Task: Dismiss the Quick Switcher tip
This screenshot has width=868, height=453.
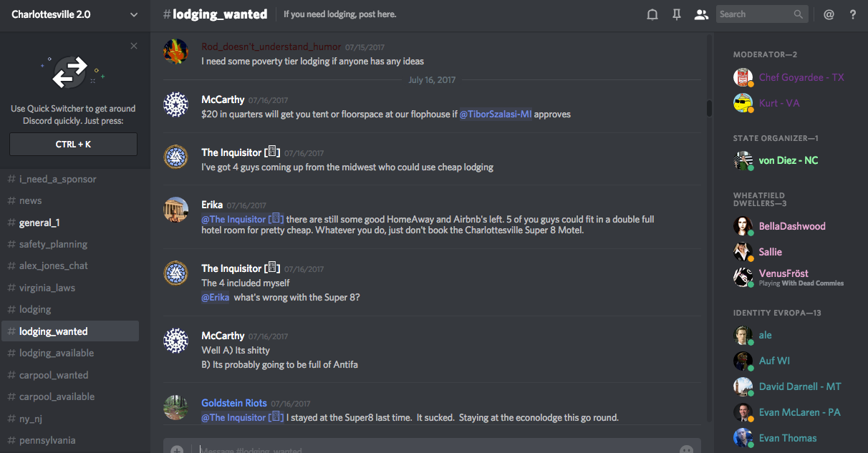Action: (x=134, y=46)
